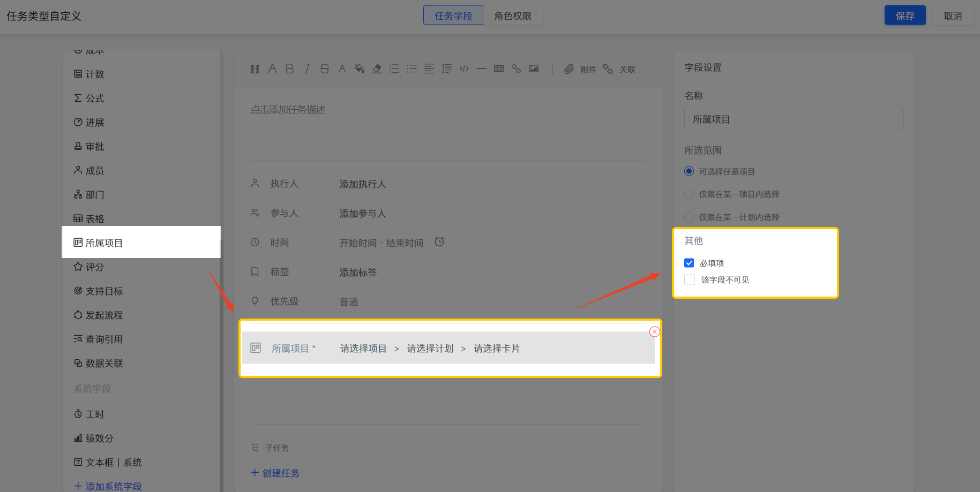The image size is (980, 492).
Task: Insert a bulleted list in the description
Action: click(412, 69)
